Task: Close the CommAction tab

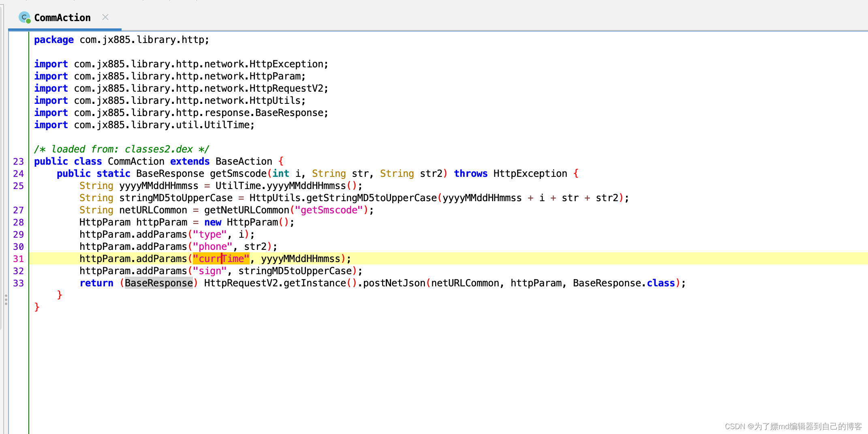Action: click(x=105, y=17)
